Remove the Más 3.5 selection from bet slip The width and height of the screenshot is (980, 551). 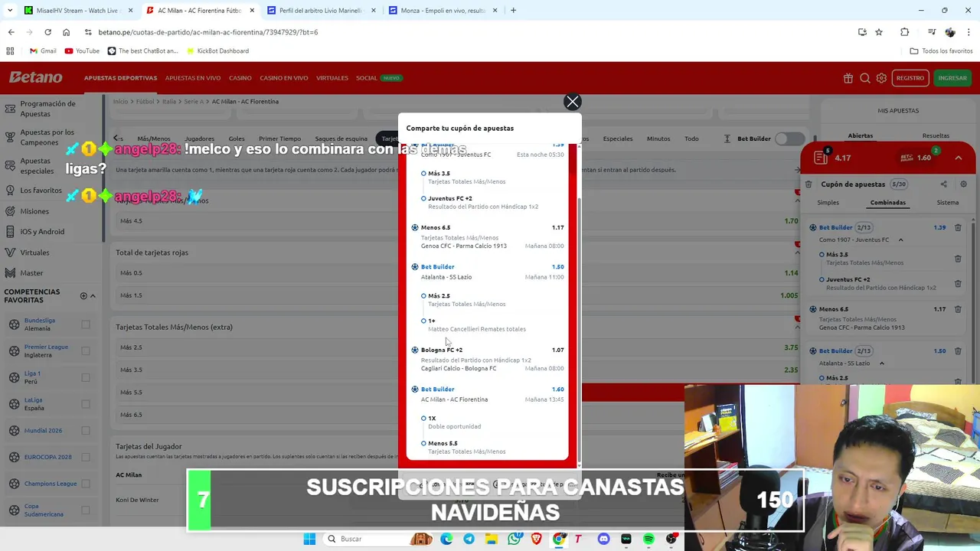[958, 259]
